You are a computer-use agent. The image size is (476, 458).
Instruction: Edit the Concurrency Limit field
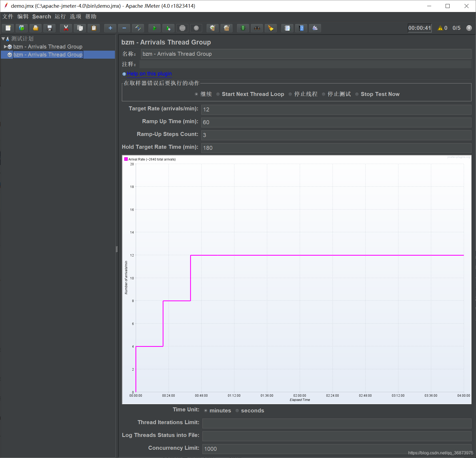tap(337, 449)
